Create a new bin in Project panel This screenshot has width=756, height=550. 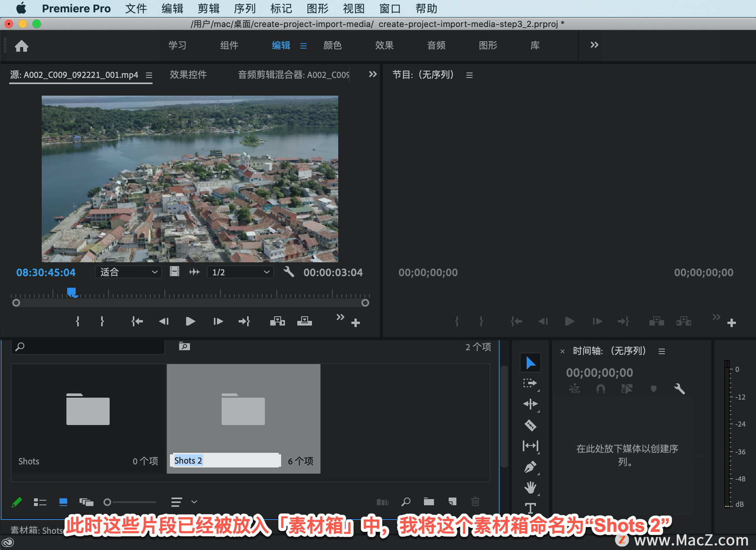[429, 502]
